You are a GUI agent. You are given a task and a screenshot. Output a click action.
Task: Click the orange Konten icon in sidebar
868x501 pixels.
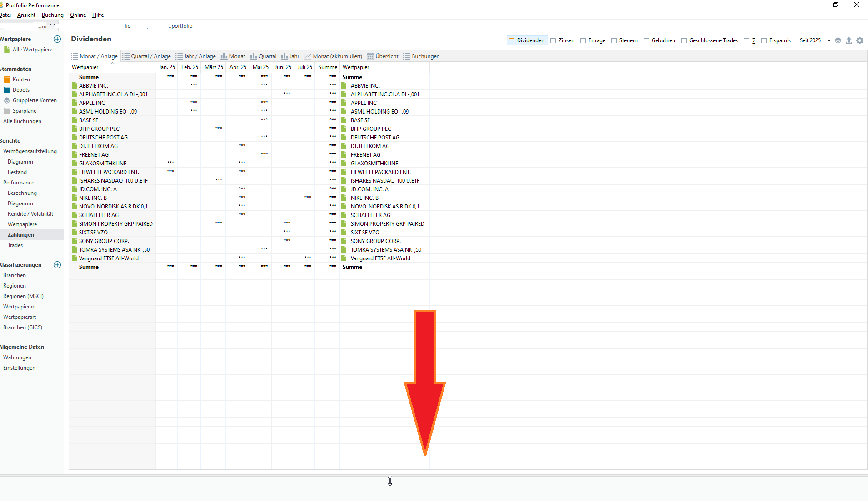click(x=7, y=79)
